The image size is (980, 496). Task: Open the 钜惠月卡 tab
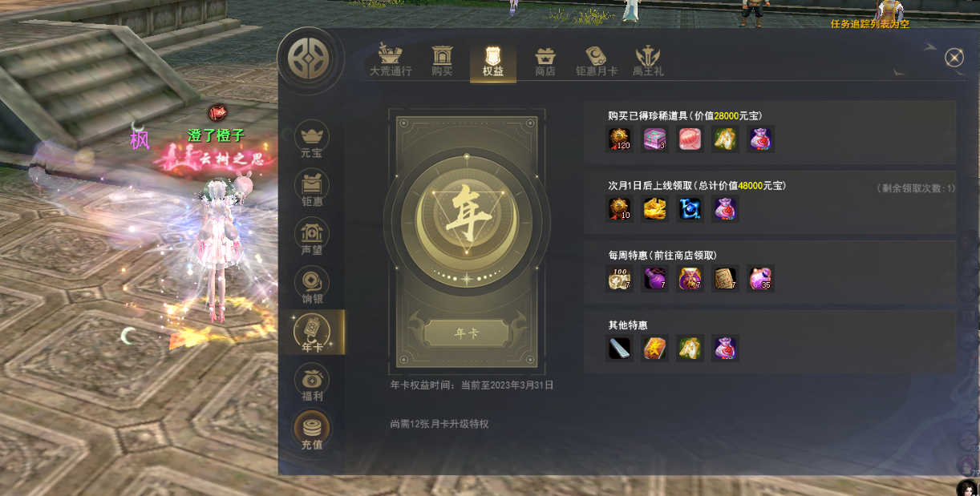coord(597,60)
